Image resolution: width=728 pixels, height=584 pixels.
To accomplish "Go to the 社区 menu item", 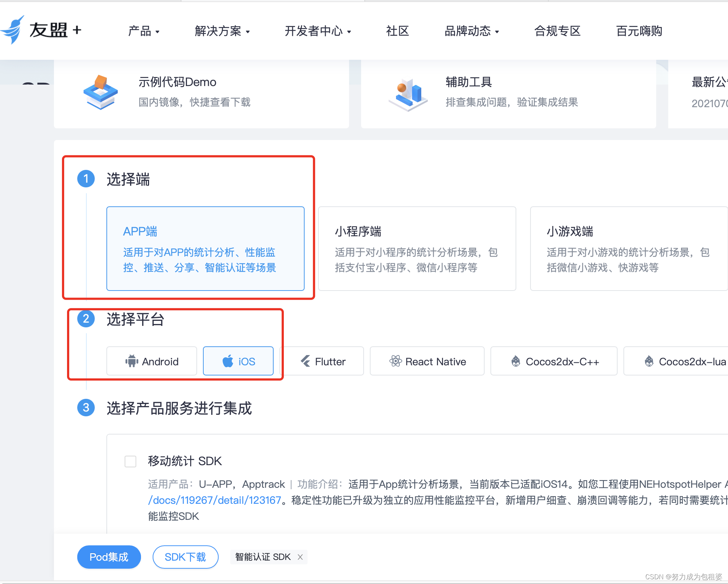I will 397,31.
